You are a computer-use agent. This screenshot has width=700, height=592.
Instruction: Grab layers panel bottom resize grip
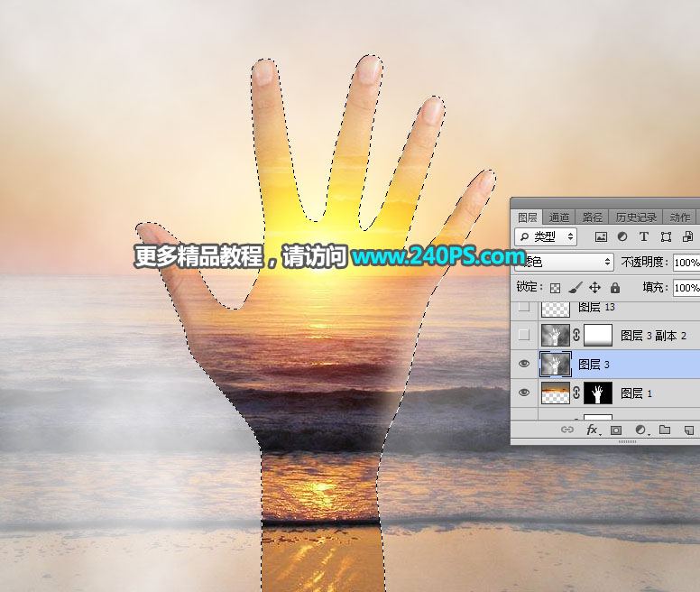tap(627, 441)
